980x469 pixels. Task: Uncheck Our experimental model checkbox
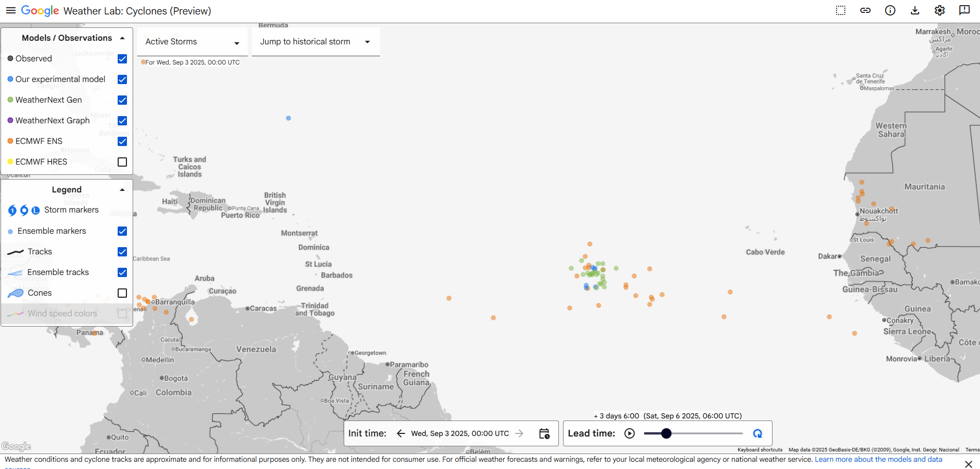[x=122, y=79]
